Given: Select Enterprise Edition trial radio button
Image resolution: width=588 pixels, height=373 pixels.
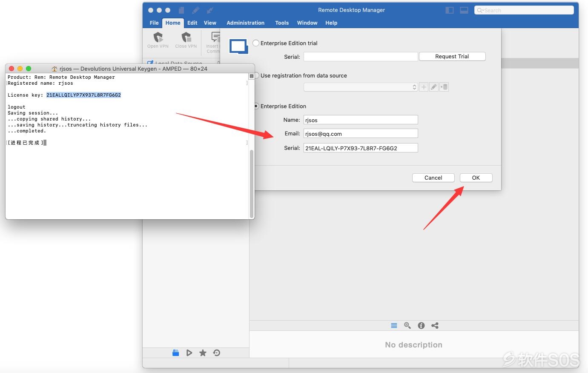Looking at the screenshot, I should [x=256, y=43].
